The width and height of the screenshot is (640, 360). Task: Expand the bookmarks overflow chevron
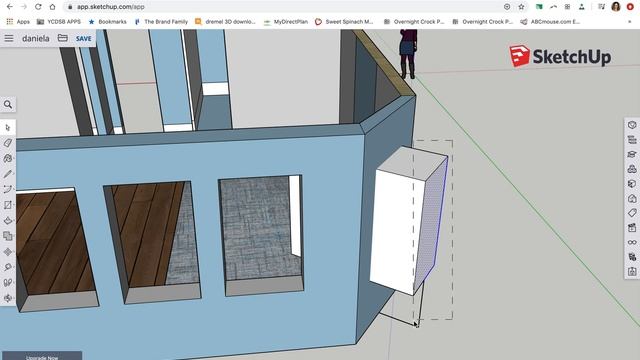(x=629, y=22)
